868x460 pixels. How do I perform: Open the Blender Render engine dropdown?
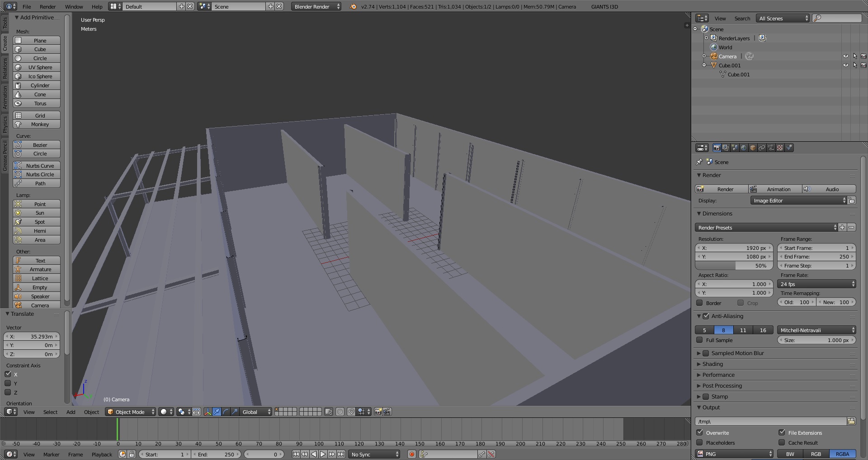point(316,6)
